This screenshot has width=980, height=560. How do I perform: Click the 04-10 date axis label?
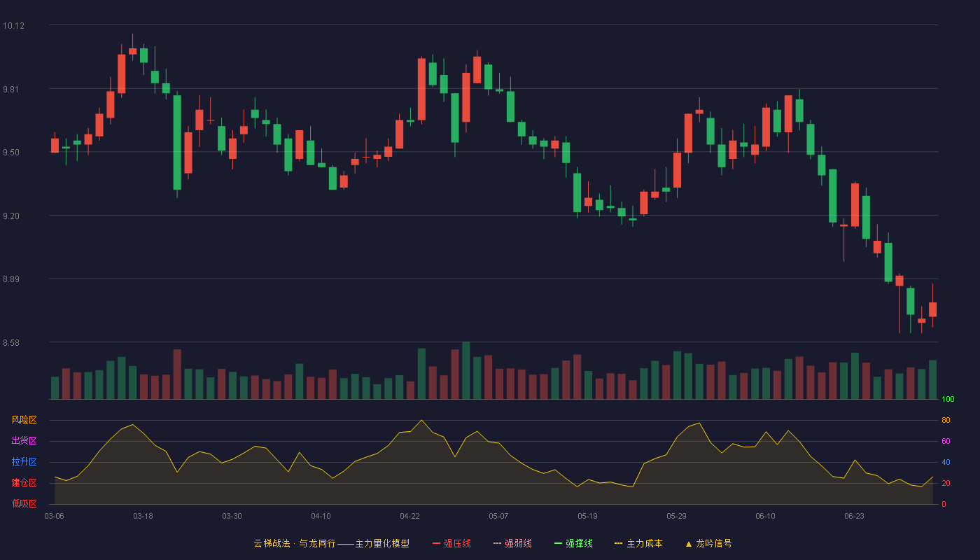pos(321,516)
